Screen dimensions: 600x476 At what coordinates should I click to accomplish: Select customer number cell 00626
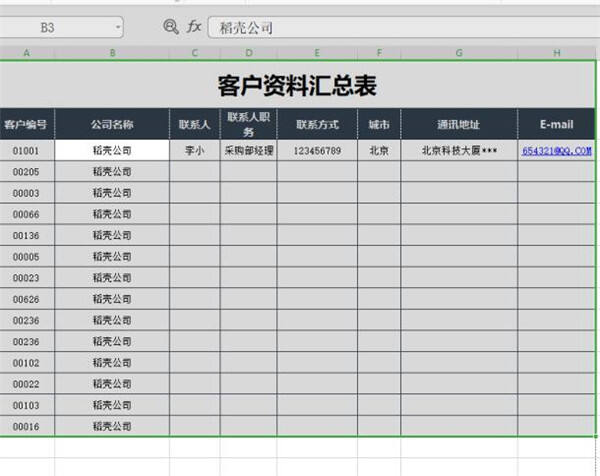coord(27,299)
